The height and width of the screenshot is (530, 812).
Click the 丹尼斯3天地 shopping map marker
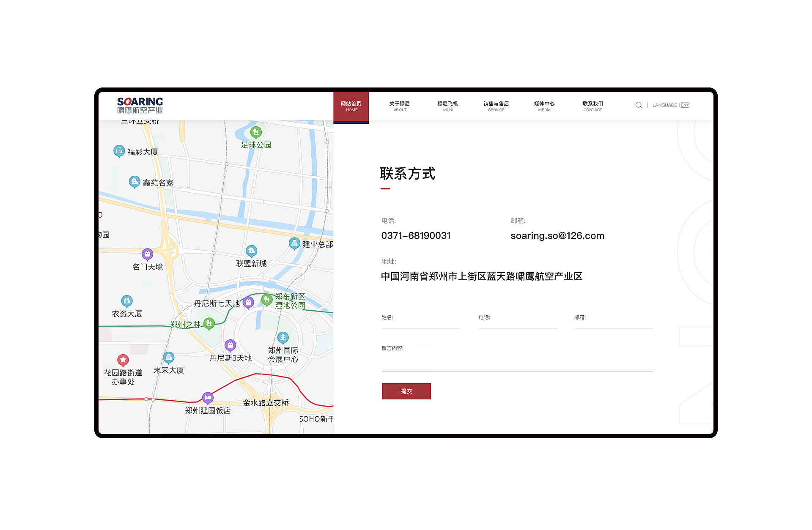230,345
